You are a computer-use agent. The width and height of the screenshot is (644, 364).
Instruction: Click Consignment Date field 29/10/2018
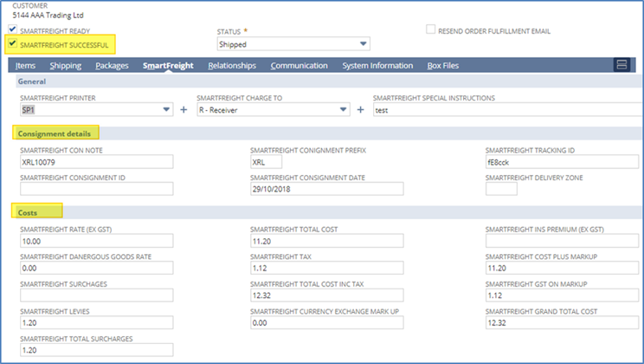pyautogui.click(x=327, y=189)
